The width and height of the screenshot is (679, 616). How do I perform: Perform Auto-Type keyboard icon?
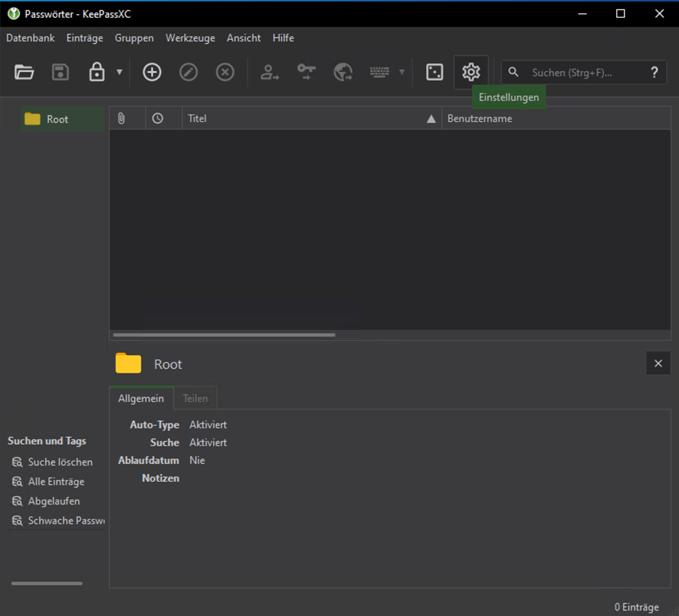click(x=380, y=72)
